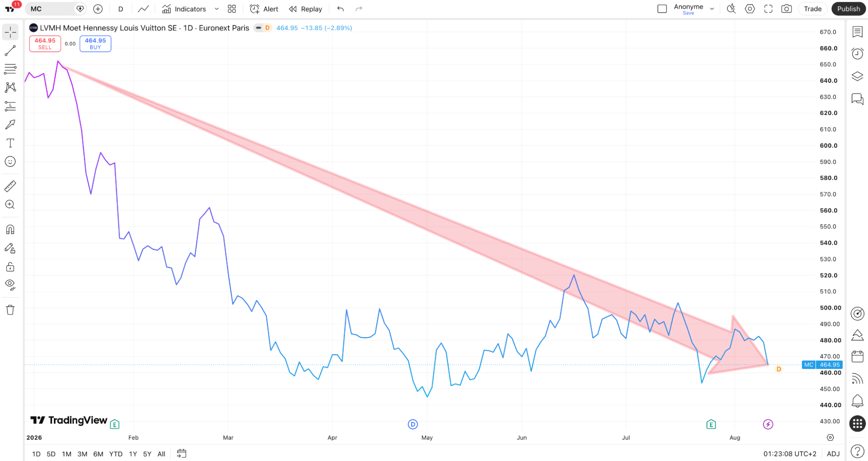Toggle ADJ price adjustment
868x461 pixels.
[x=833, y=454]
